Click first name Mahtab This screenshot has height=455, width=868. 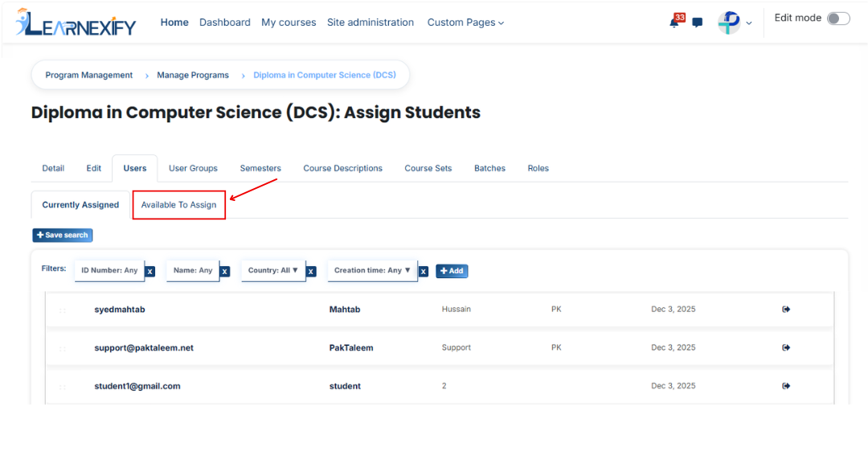tap(345, 309)
